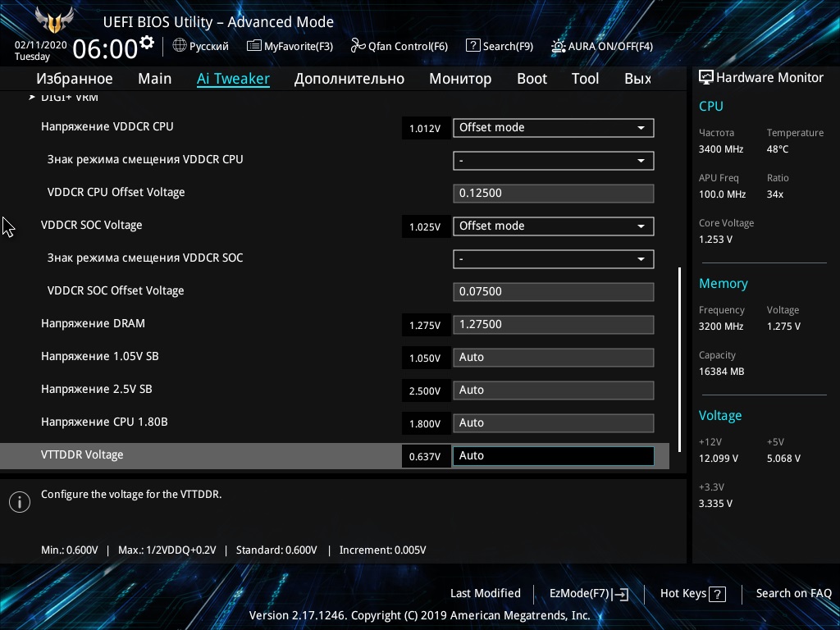840x630 pixels.
Task: Click the Напряжение DRAM value field
Action: [554, 325]
